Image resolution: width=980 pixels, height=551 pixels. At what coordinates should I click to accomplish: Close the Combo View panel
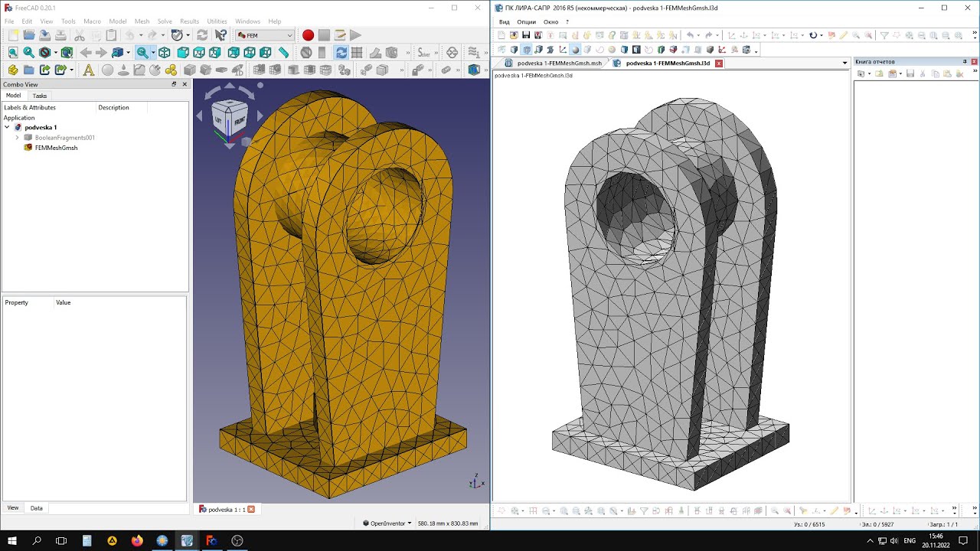(185, 84)
